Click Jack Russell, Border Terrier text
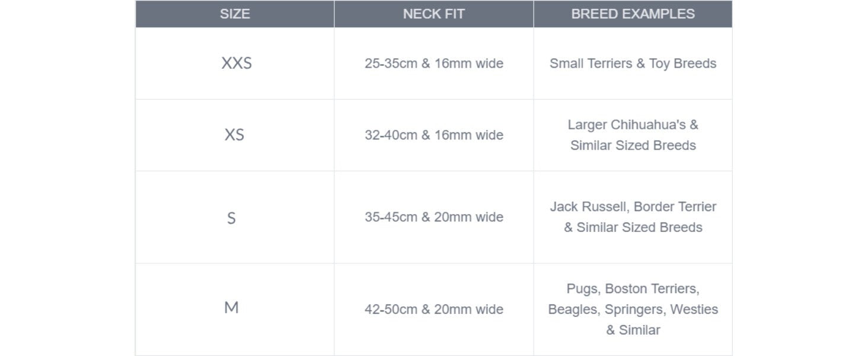Viewport: 868px width, 356px height. click(x=633, y=207)
